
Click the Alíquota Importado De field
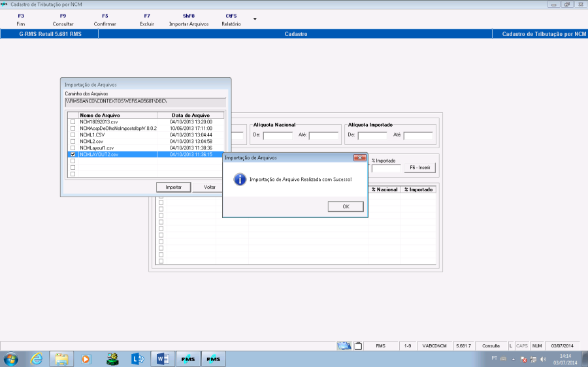pos(372,136)
